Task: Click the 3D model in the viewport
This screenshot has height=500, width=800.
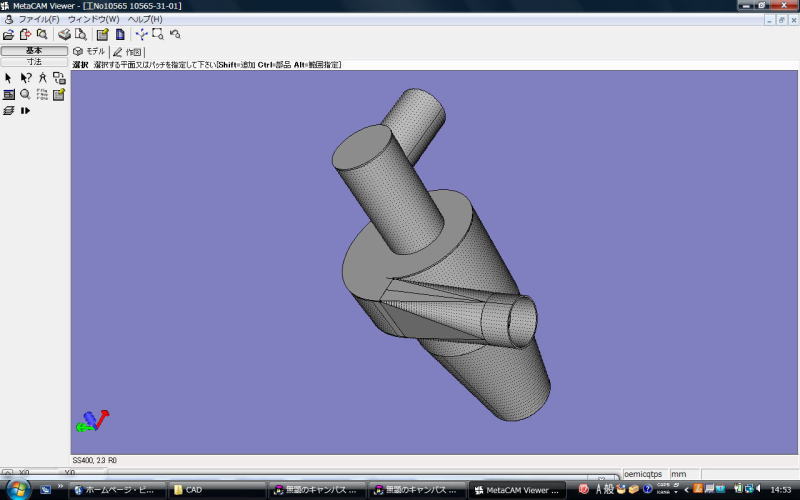Action: [x=439, y=255]
